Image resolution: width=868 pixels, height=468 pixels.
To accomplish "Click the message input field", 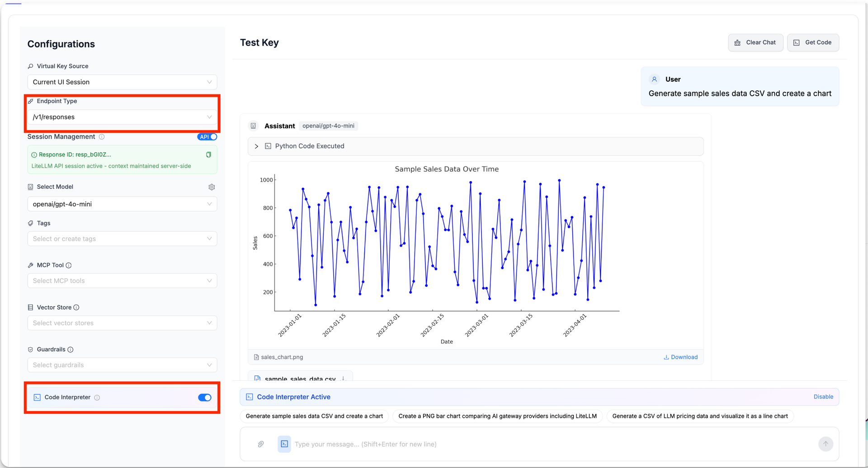I will 542,444.
